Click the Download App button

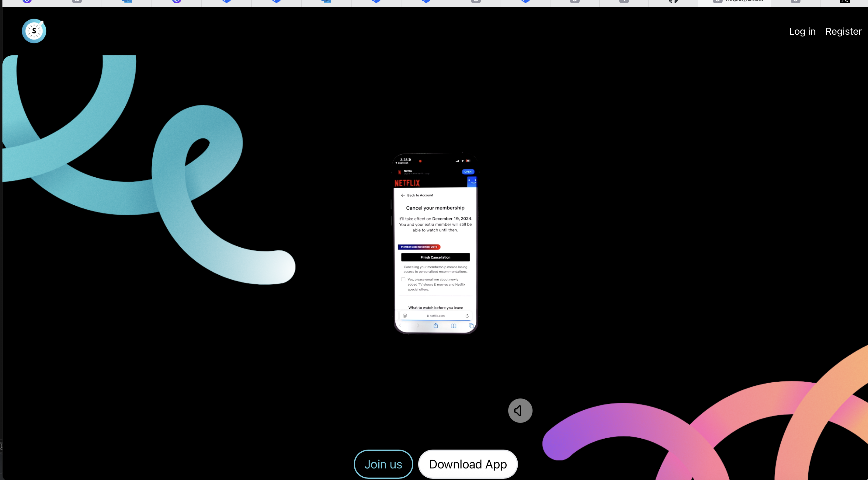[x=468, y=464]
